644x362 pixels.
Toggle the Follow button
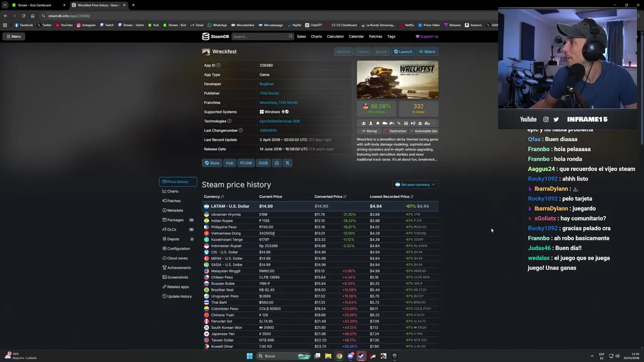(363, 51)
